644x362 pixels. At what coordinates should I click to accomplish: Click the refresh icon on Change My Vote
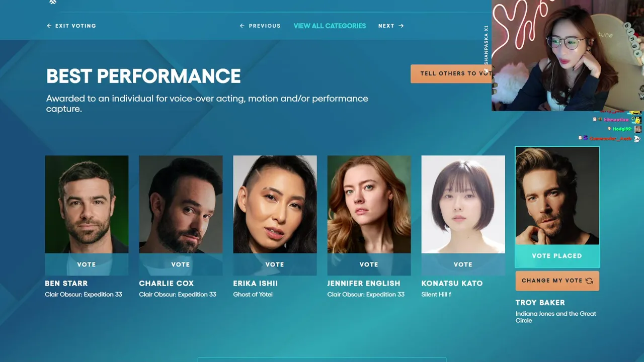point(589,281)
